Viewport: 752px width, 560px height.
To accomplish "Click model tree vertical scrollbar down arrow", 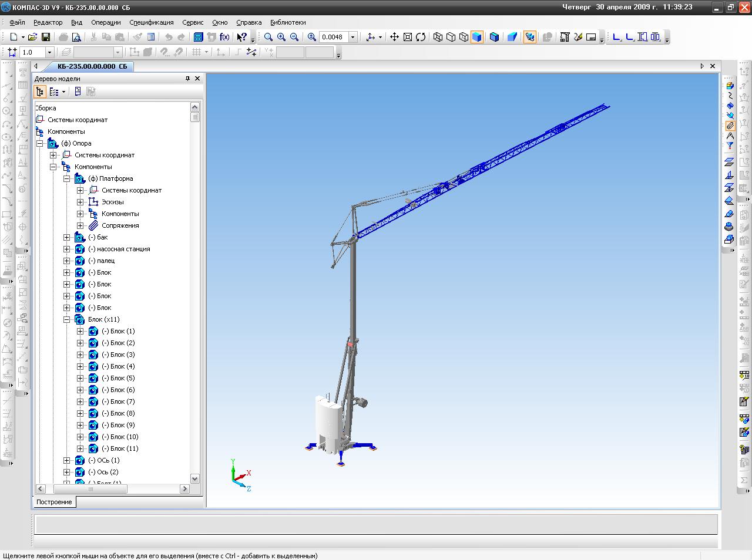I will [195, 478].
